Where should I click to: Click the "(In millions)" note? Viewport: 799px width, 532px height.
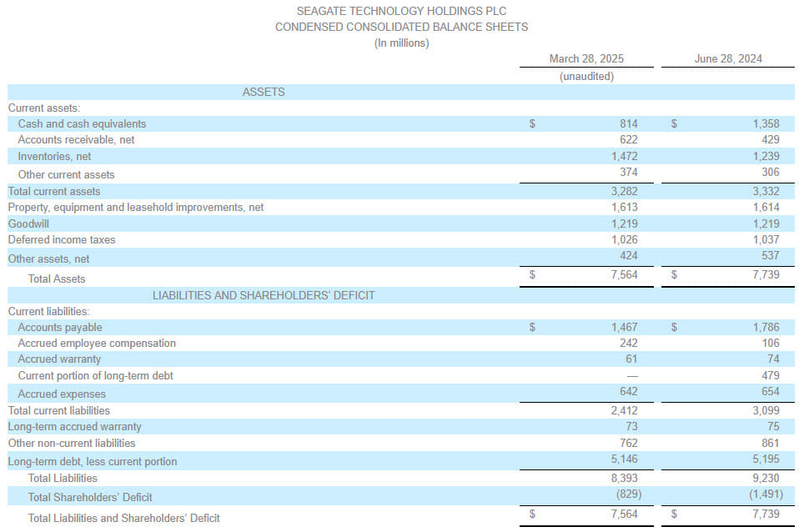[x=401, y=43]
